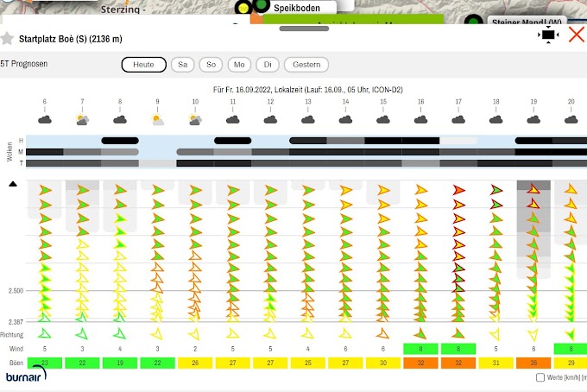Open the Mo forecast tab
Image resolution: width=587 pixels, height=392 pixels.
tap(239, 65)
